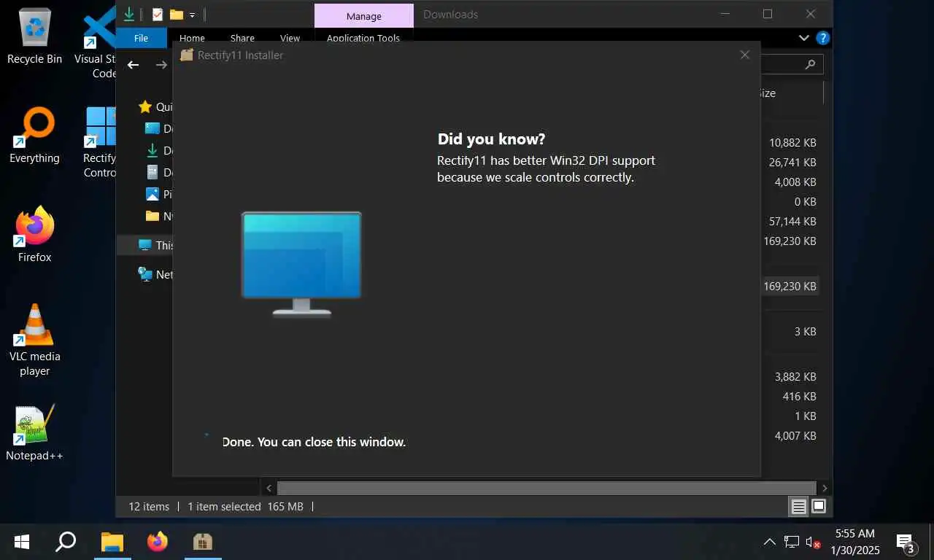Select the file sized 416 KB

coord(799,397)
